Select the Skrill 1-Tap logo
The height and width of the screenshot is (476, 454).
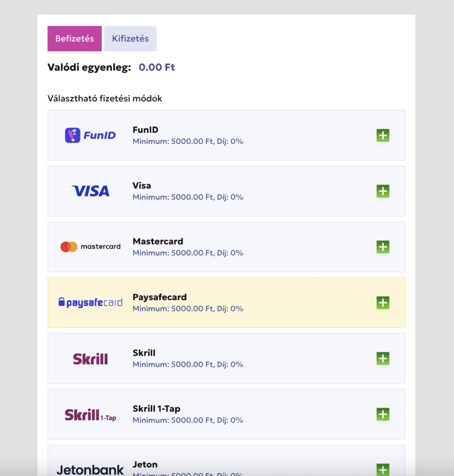(90, 415)
